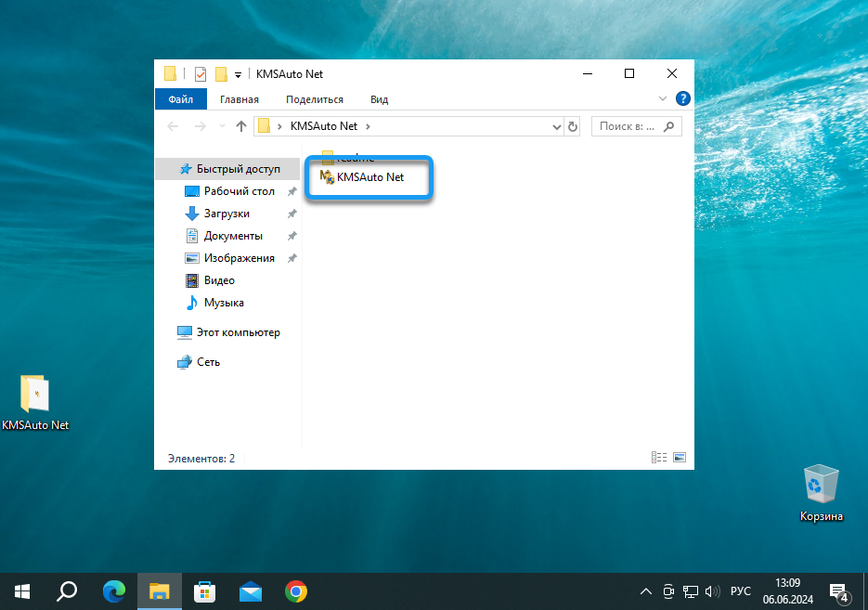The height and width of the screenshot is (610, 868).
Task: Select the Корзина recycle bin icon
Action: coord(821,494)
